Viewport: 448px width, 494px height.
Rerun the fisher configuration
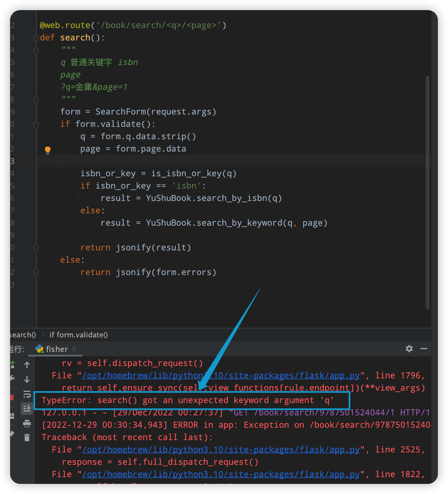coord(12,365)
